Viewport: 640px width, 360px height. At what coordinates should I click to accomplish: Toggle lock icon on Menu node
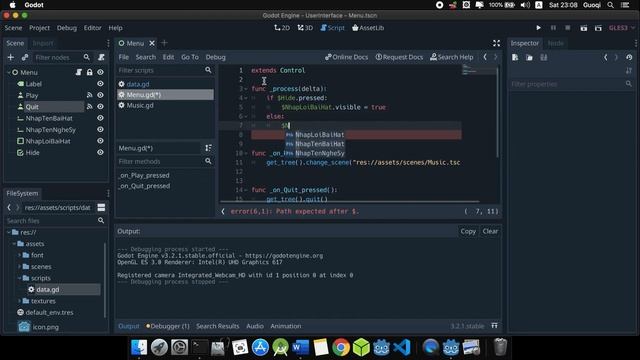[x=89, y=72]
